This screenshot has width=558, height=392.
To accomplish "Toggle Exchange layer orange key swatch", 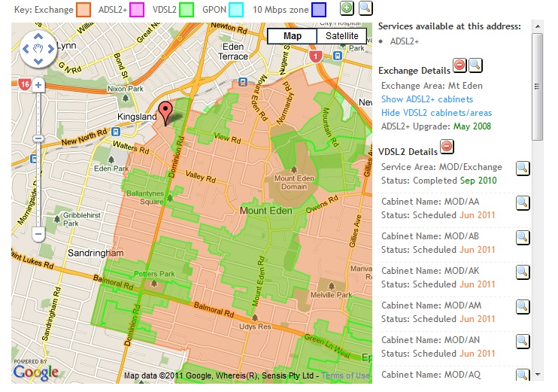I will point(84,10).
